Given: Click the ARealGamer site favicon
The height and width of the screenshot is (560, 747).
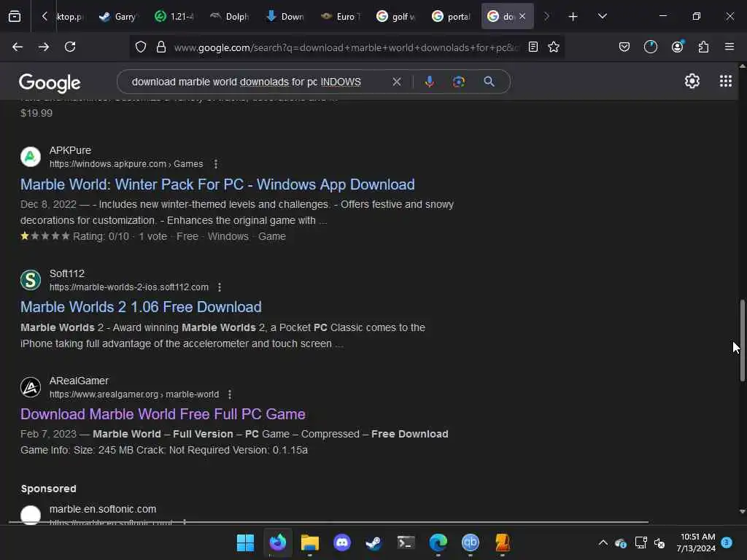Looking at the screenshot, I should click(x=31, y=387).
